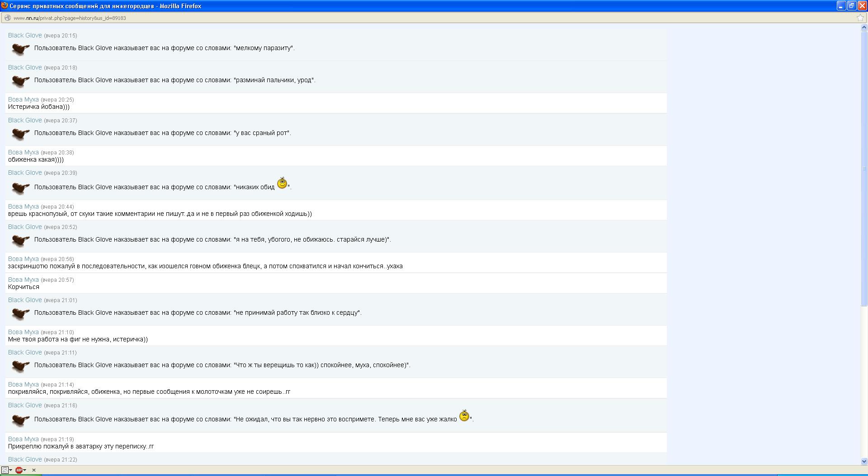868x476 pixels.
Task: Open the Adblock Plus dropdown arrow
Action: coord(25,470)
